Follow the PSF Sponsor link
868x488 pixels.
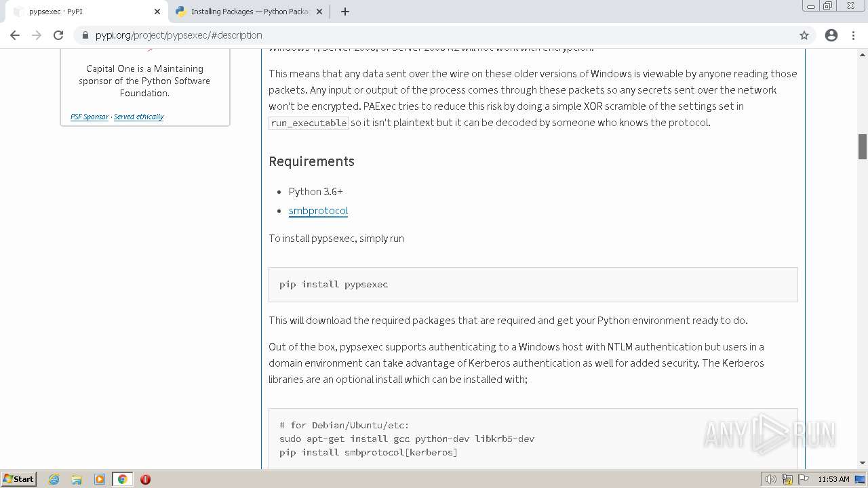[90, 117]
